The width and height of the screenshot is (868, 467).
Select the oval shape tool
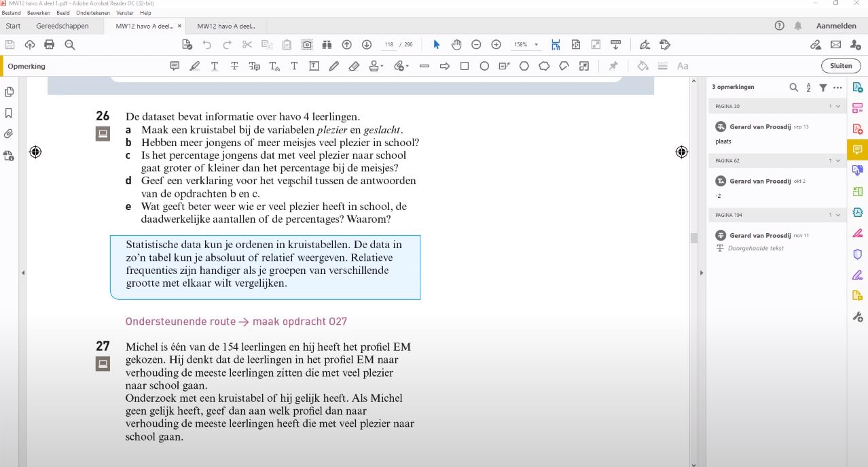click(x=484, y=66)
